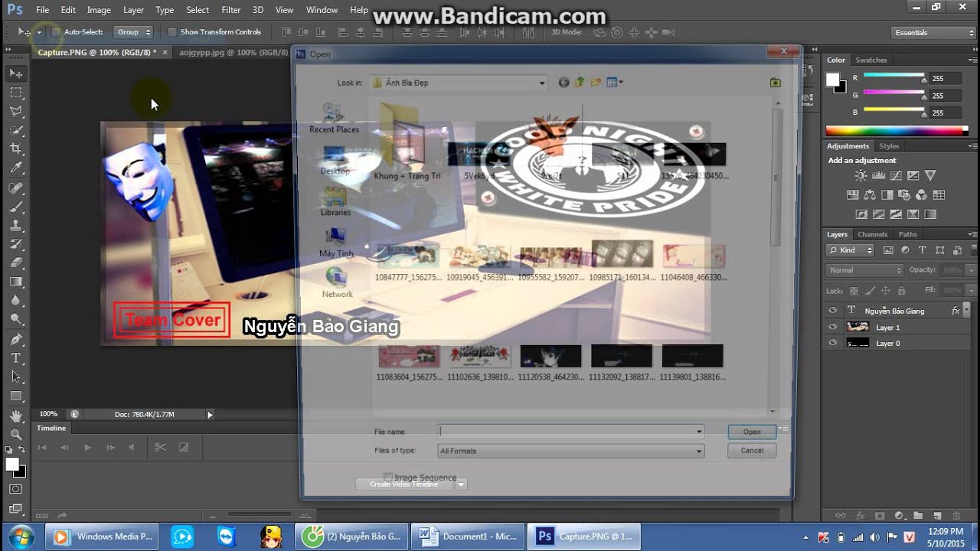The image size is (980, 551).
Task: Select the Zoom tool in toolbox
Action: pos(16,434)
